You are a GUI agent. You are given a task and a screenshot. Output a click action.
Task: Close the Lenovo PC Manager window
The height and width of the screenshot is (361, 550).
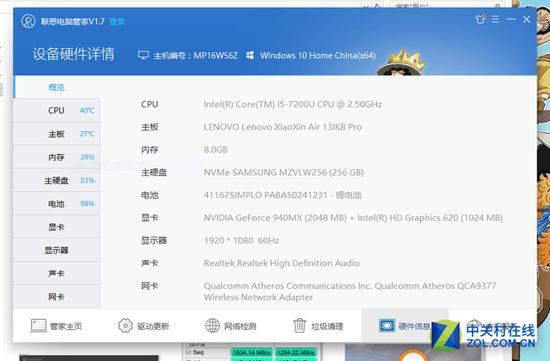526,19
